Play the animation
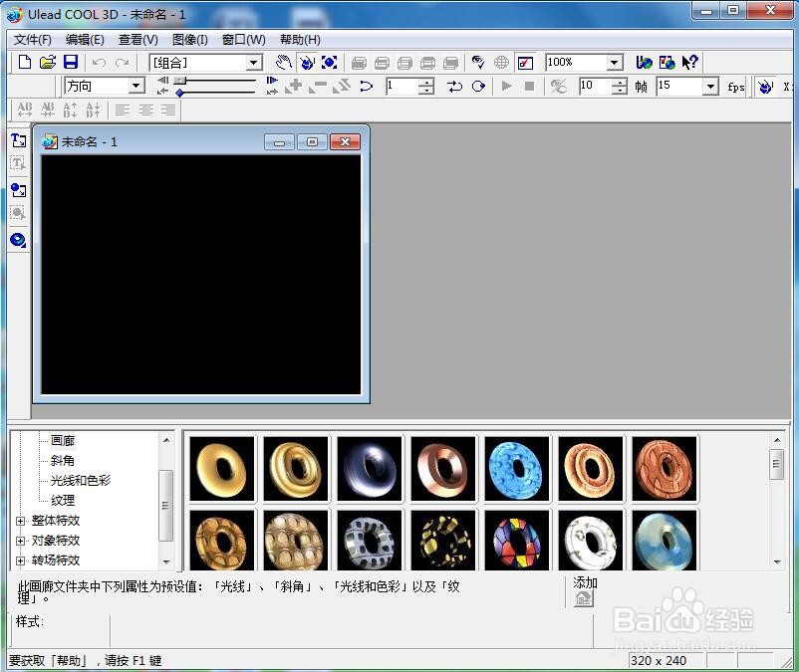 point(506,86)
